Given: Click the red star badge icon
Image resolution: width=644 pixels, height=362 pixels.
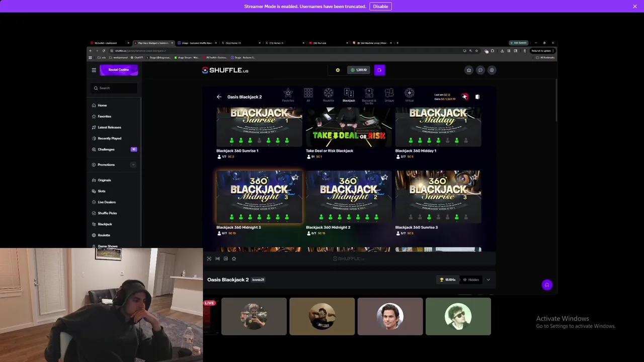Looking at the screenshot, I should pos(465,97).
